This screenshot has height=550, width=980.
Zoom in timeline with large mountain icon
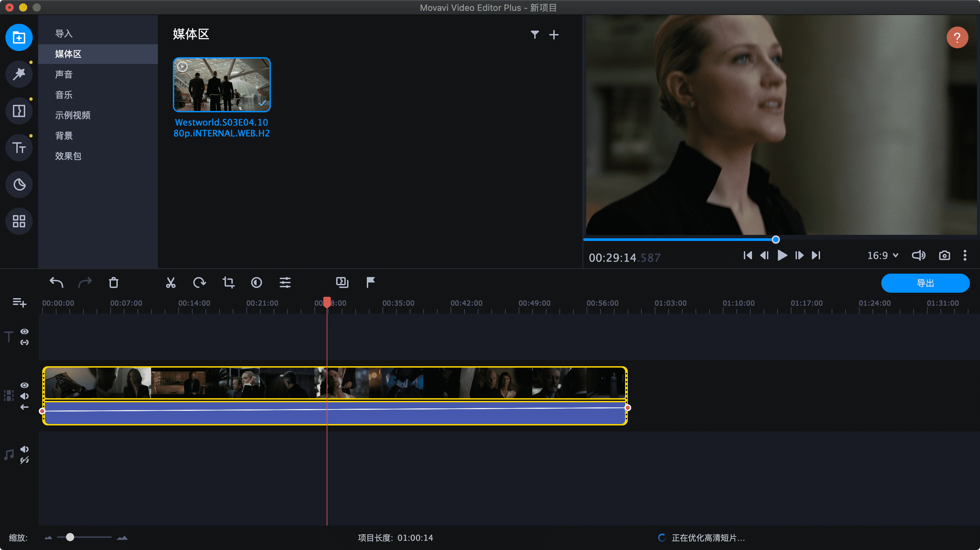pyautogui.click(x=122, y=537)
